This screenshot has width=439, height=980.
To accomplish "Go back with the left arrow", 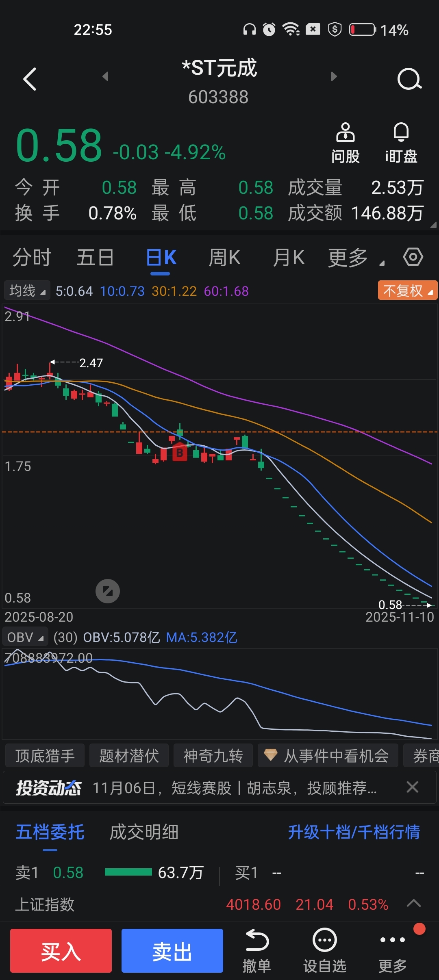I will coord(30,79).
